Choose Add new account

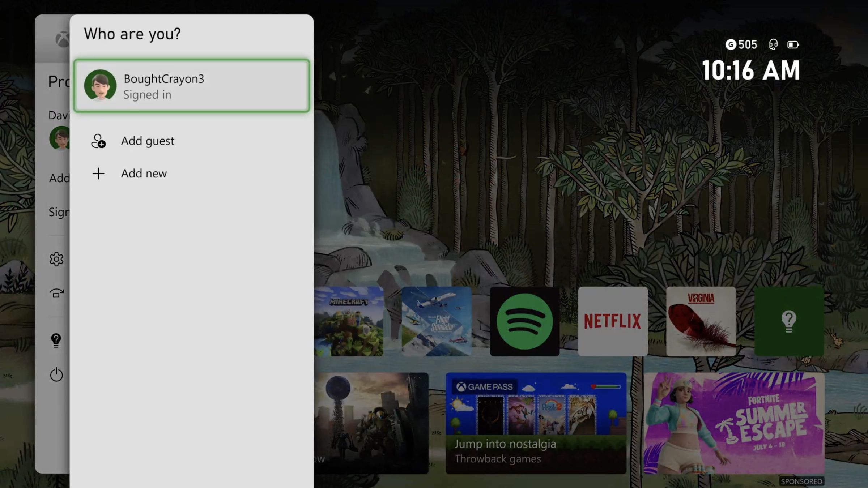pyautogui.click(x=144, y=174)
